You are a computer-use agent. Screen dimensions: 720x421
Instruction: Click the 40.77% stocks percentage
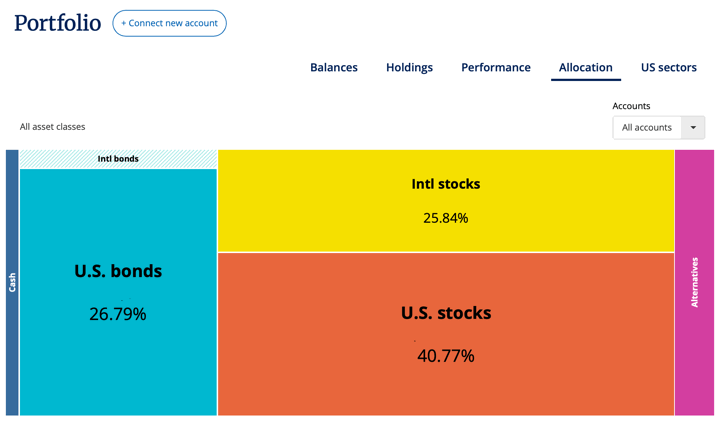point(446,356)
